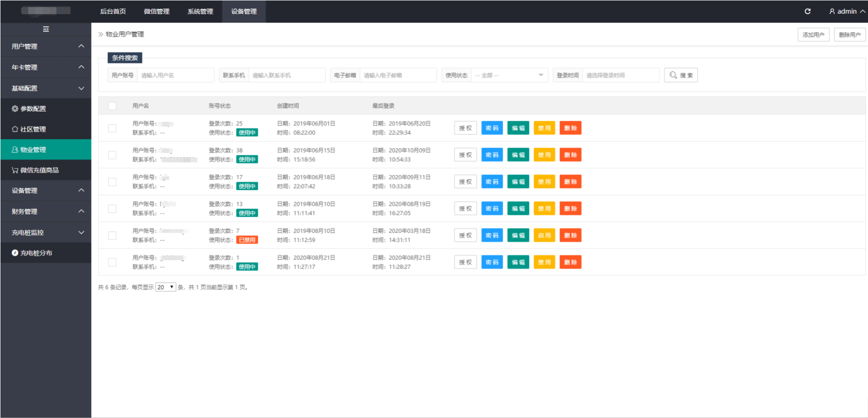Click the 最后登录 column header
The height and width of the screenshot is (418, 868).
click(383, 106)
